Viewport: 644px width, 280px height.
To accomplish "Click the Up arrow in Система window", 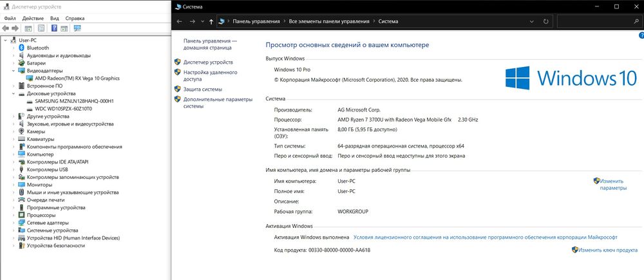I will coord(211,21).
